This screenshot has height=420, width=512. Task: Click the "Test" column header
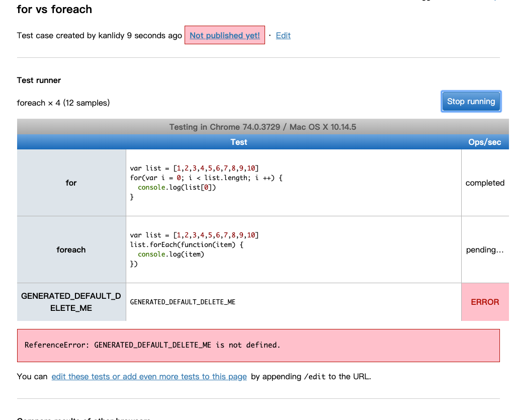click(x=238, y=142)
